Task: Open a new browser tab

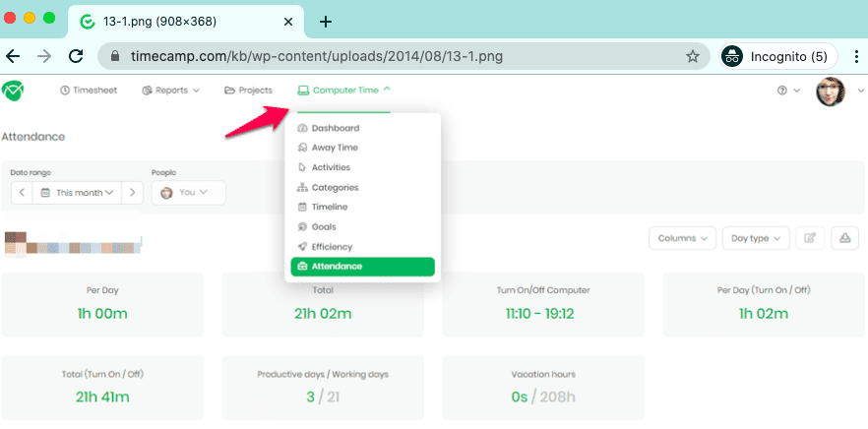Action: [326, 22]
